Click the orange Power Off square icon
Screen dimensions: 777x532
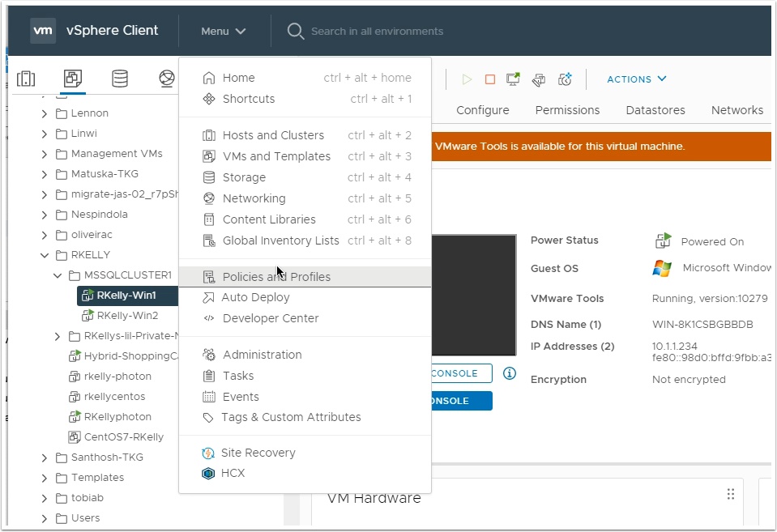point(490,79)
